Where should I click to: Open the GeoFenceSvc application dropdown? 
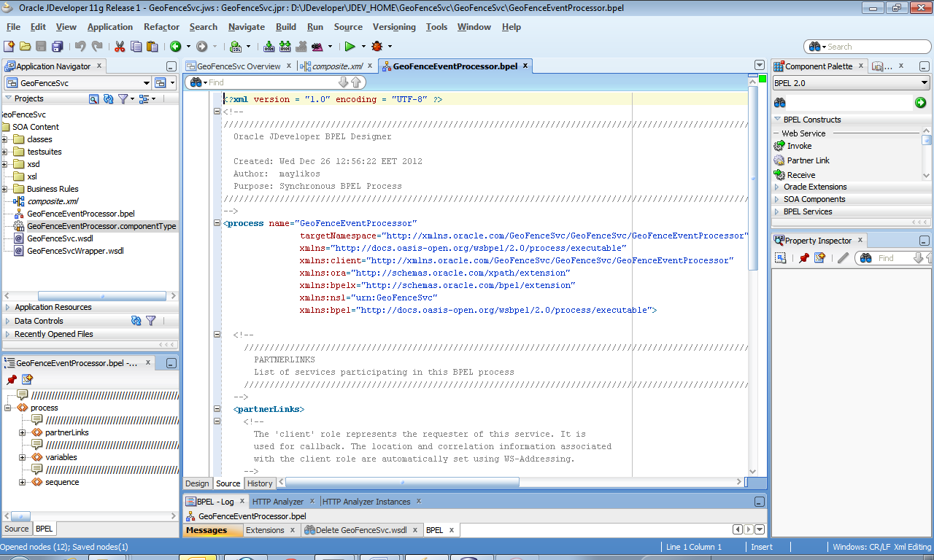[x=147, y=83]
